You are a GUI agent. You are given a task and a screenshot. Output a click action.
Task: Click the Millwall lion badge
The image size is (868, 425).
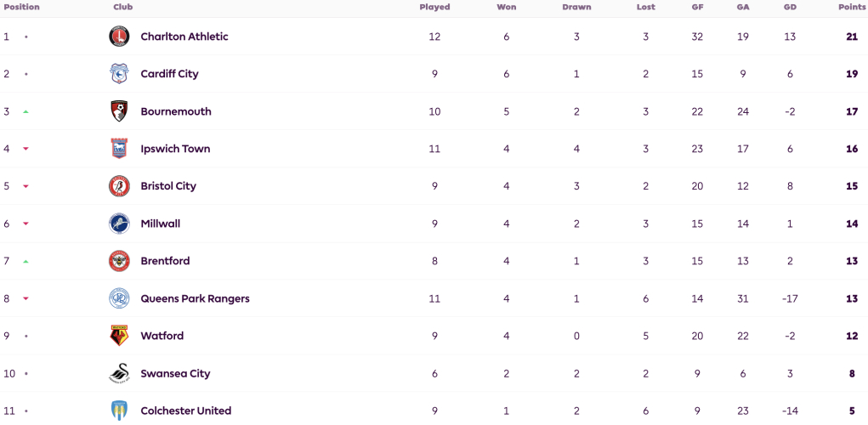coord(119,224)
